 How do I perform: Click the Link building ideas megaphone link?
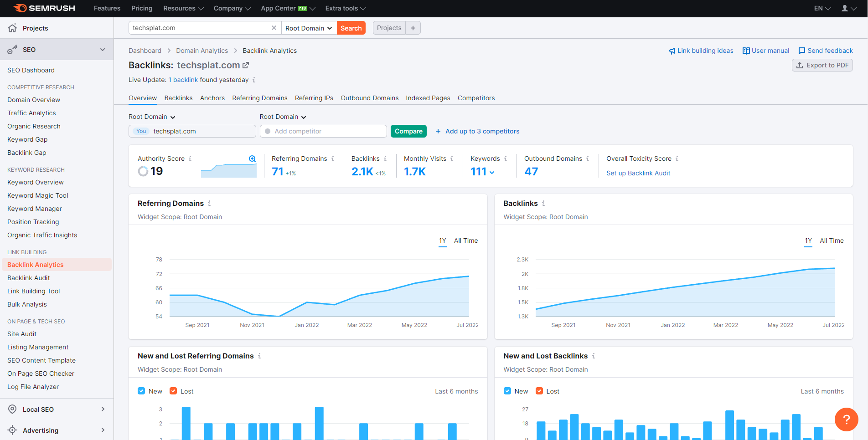(701, 51)
